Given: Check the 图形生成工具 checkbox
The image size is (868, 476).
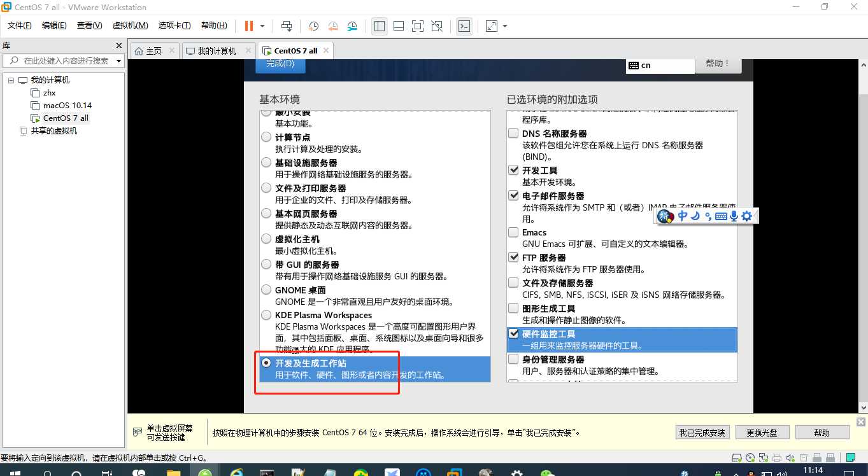Looking at the screenshot, I should pos(513,308).
